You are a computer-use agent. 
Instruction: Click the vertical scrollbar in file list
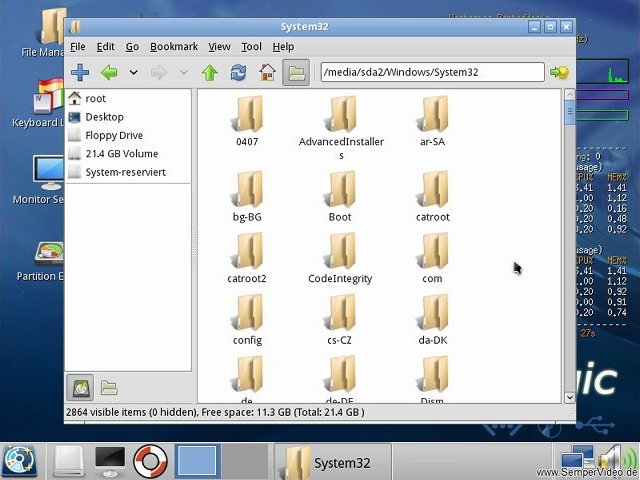tap(570, 250)
